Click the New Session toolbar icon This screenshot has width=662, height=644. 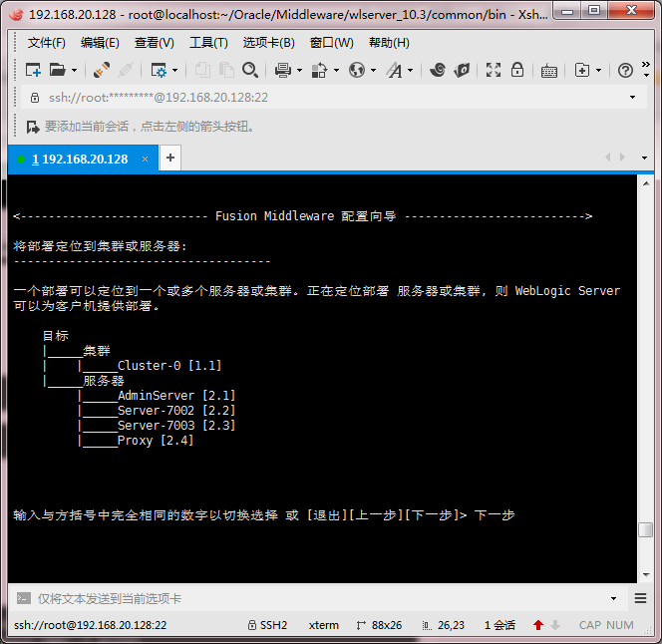[33, 70]
